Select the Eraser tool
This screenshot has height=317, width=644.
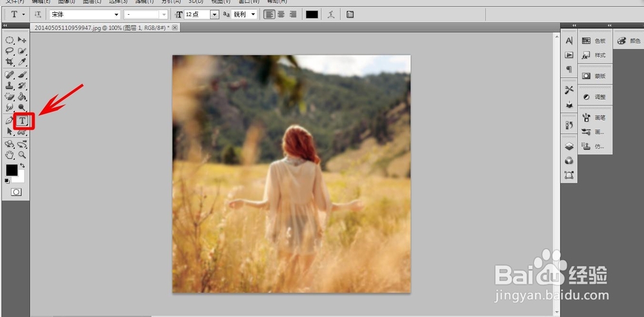coord(10,97)
